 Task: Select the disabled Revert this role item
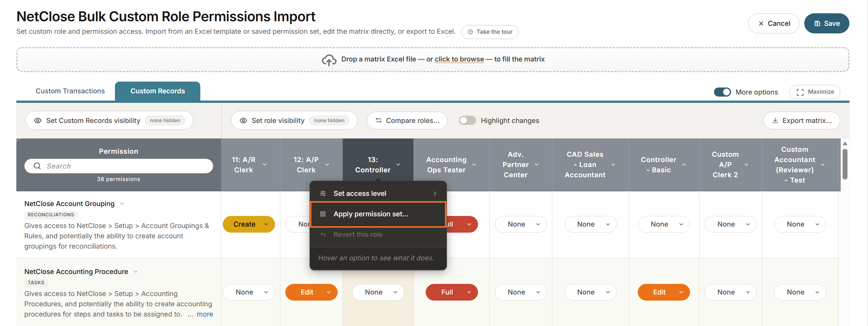click(378, 235)
